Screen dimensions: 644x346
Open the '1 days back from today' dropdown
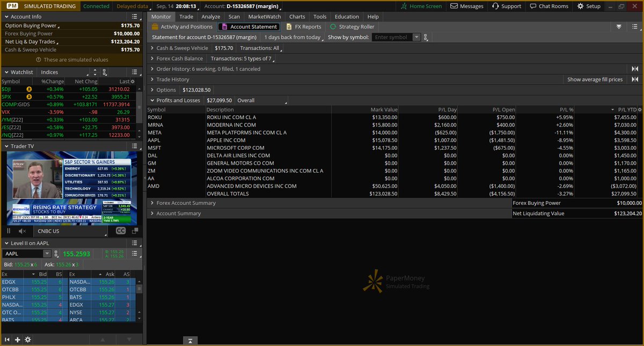point(293,38)
